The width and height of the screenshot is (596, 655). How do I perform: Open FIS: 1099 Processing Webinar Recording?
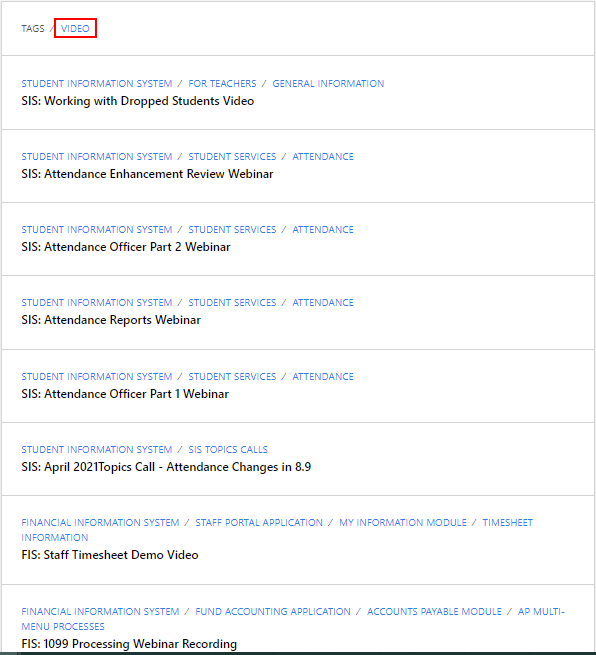[129, 644]
